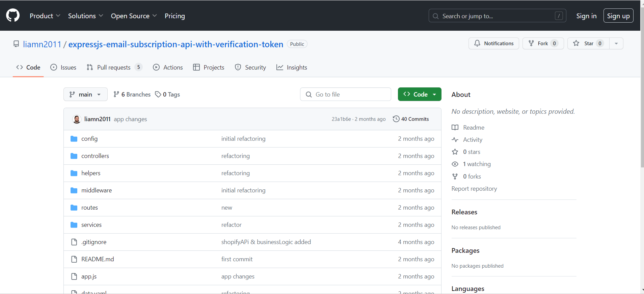644x294 pixels.
Task: Click the middleware folder icon
Action: (x=74, y=190)
